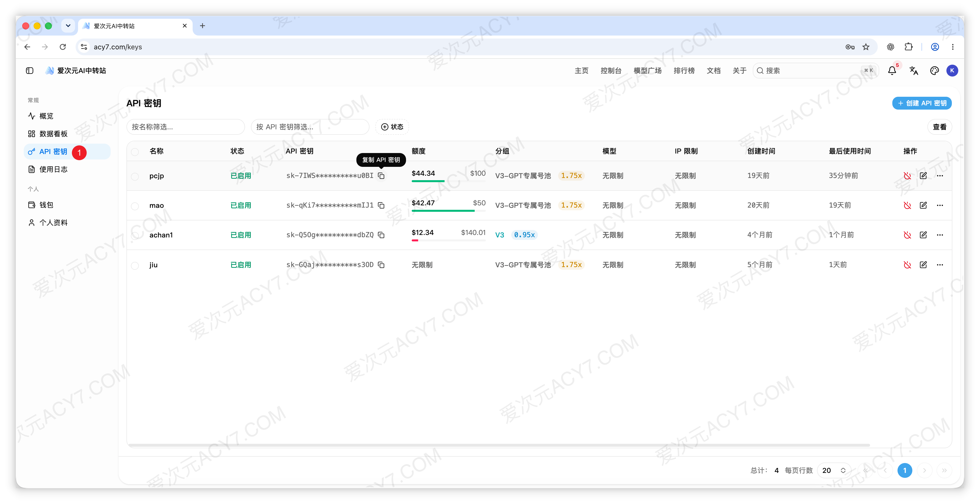Viewport: 980px width, 504px height.
Task: Open the user avatar K menu
Action: click(x=952, y=71)
